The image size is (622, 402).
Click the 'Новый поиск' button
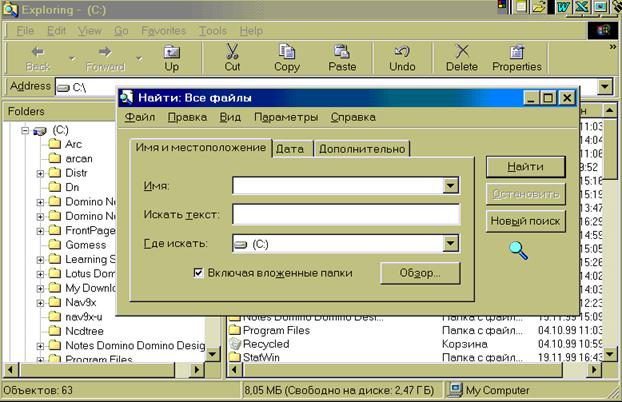click(525, 221)
